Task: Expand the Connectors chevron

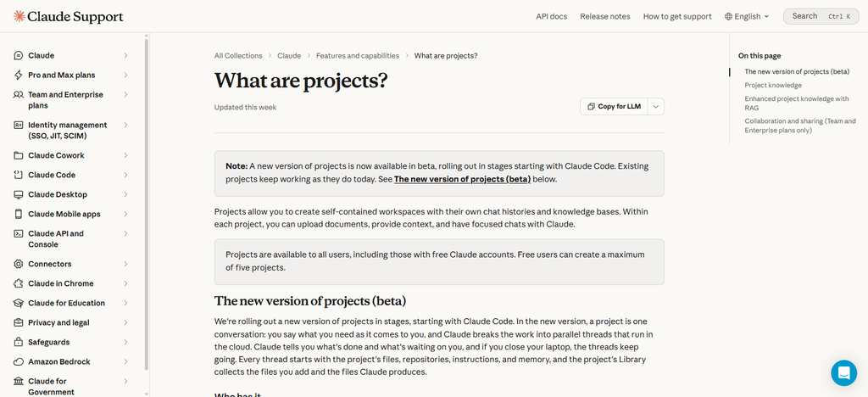Action: tap(125, 264)
